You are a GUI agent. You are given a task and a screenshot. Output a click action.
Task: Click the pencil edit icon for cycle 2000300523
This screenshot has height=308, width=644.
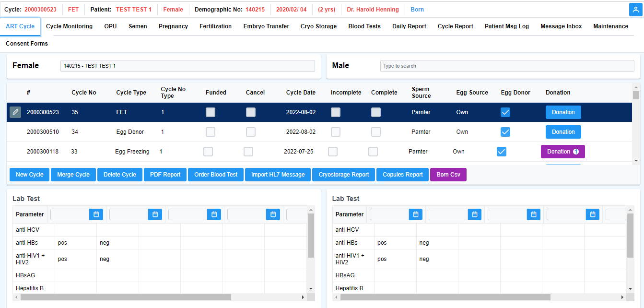tap(15, 112)
